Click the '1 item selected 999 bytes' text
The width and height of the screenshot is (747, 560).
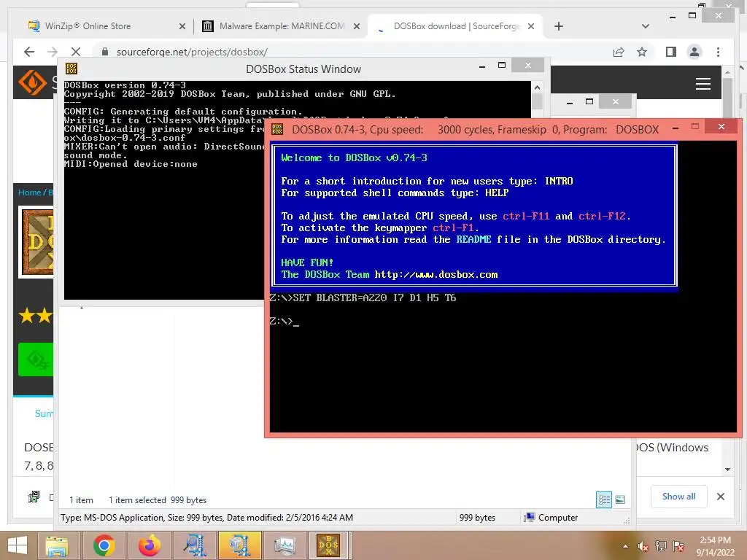pos(158,500)
